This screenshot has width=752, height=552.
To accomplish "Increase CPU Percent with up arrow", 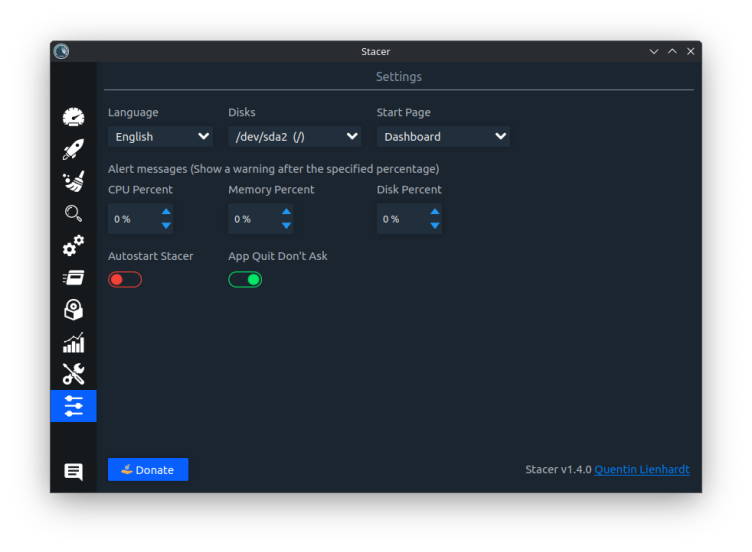I will click(x=166, y=212).
